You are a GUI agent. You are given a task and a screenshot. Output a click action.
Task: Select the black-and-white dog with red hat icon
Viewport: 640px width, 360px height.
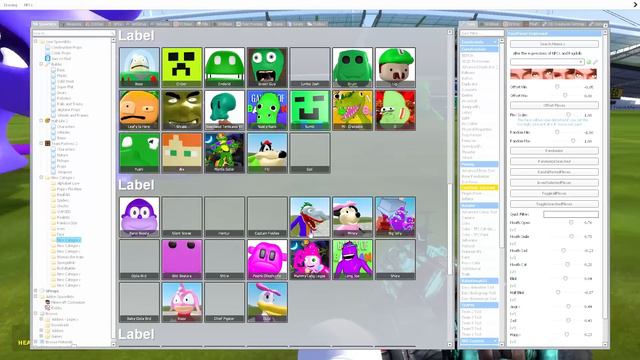tap(267, 153)
